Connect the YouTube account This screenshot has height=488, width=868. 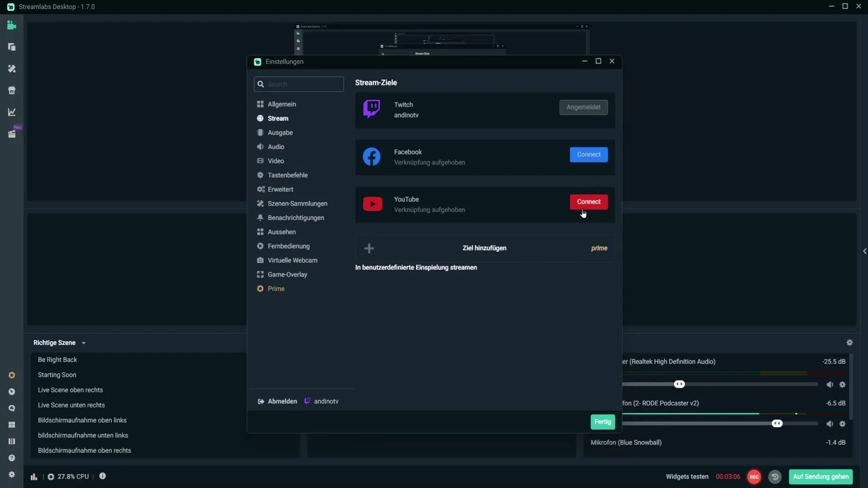[x=588, y=202]
